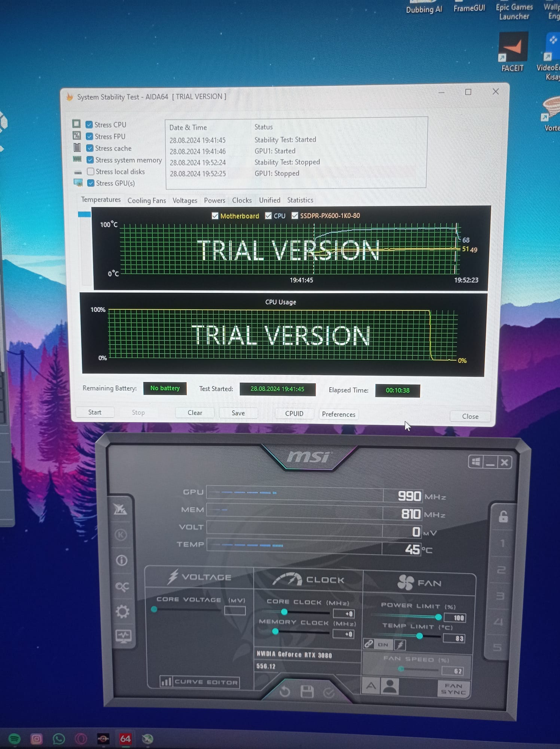Toggle SSDPR-PX600 temperature graph checkbox
Viewport: 560px width, 749px height.
click(x=295, y=215)
